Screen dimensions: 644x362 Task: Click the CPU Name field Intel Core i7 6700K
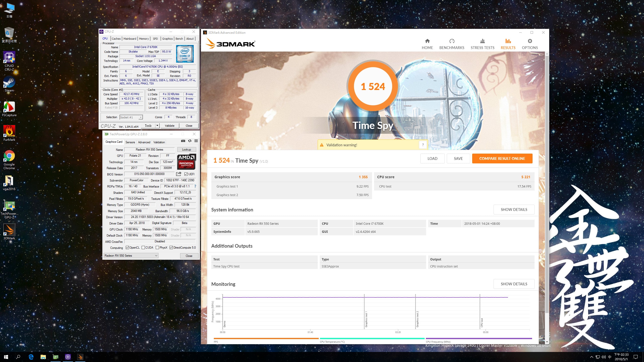pyautogui.click(x=146, y=47)
